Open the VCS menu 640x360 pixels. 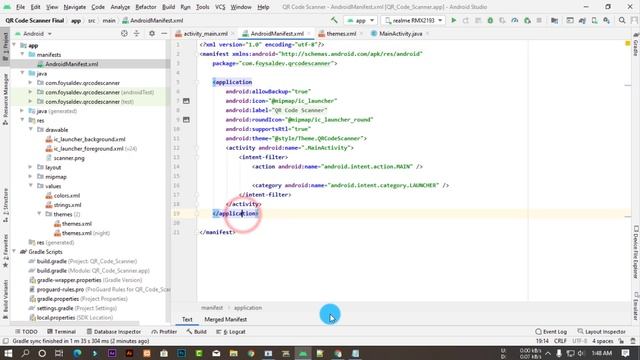click(x=220, y=7)
